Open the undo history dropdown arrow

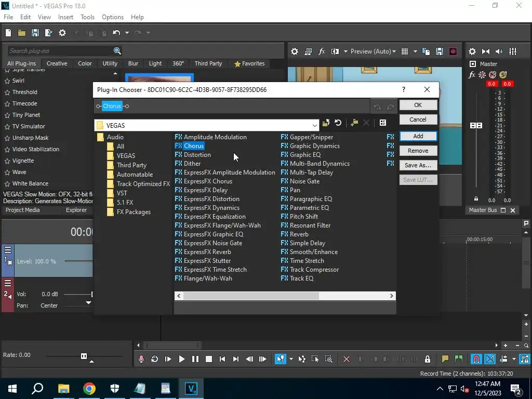(x=127, y=33)
